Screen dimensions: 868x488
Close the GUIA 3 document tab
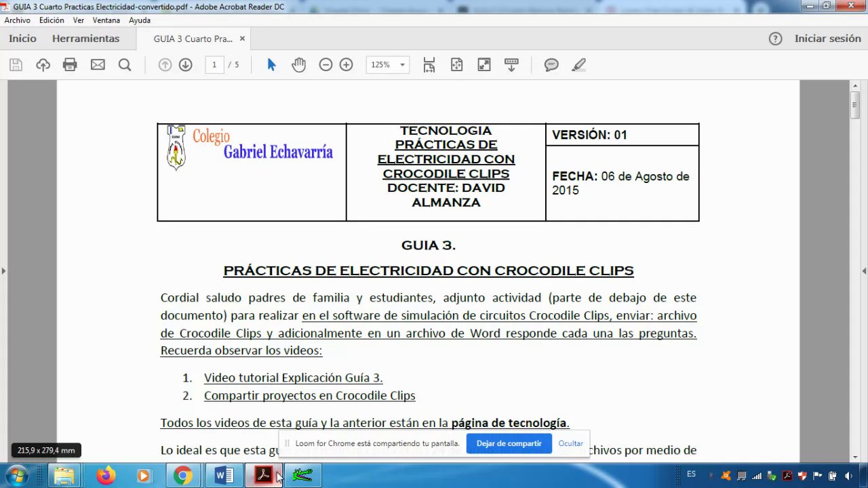tap(243, 39)
